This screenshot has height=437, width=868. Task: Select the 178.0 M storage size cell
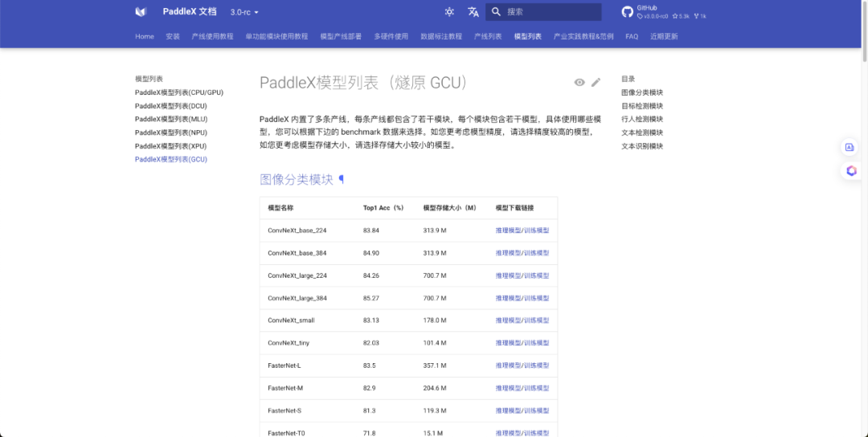point(435,321)
